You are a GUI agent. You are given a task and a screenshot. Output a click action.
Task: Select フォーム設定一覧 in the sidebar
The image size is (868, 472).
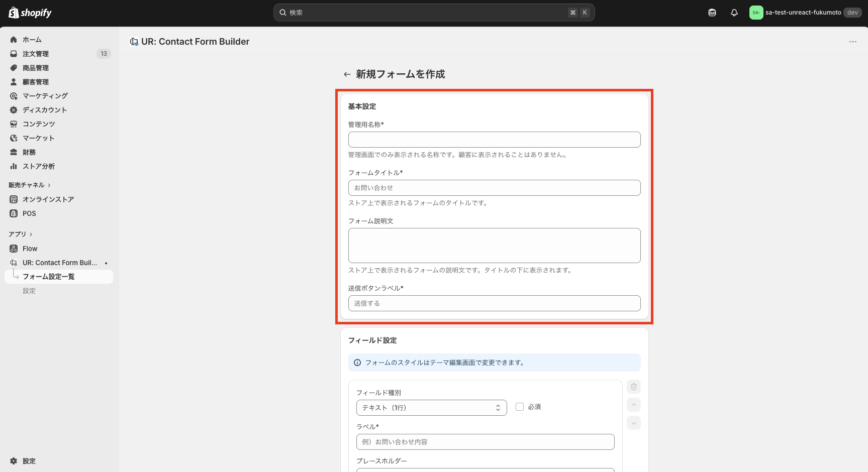pos(59,277)
